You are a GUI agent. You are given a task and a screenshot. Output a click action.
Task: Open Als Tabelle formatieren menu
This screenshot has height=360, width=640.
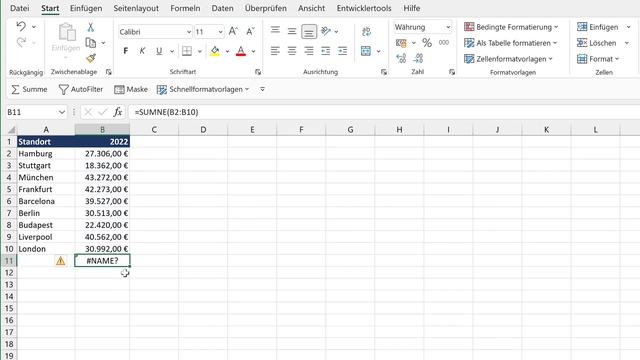pos(510,43)
